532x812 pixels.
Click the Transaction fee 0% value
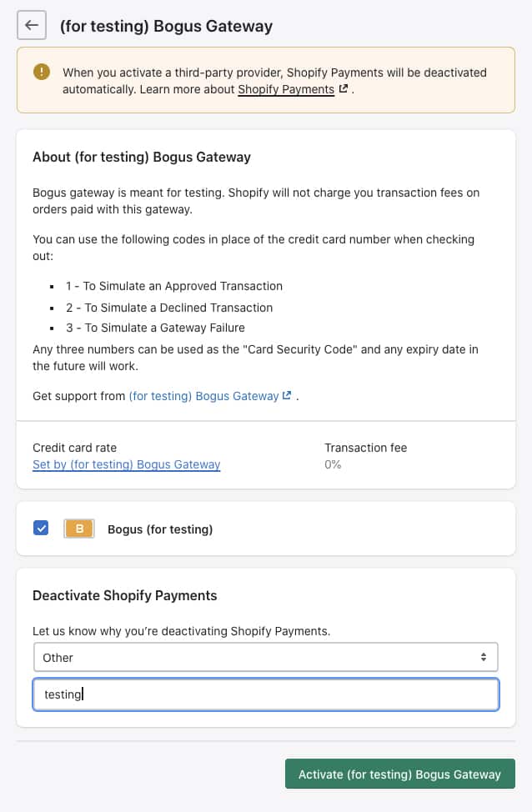point(333,464)
